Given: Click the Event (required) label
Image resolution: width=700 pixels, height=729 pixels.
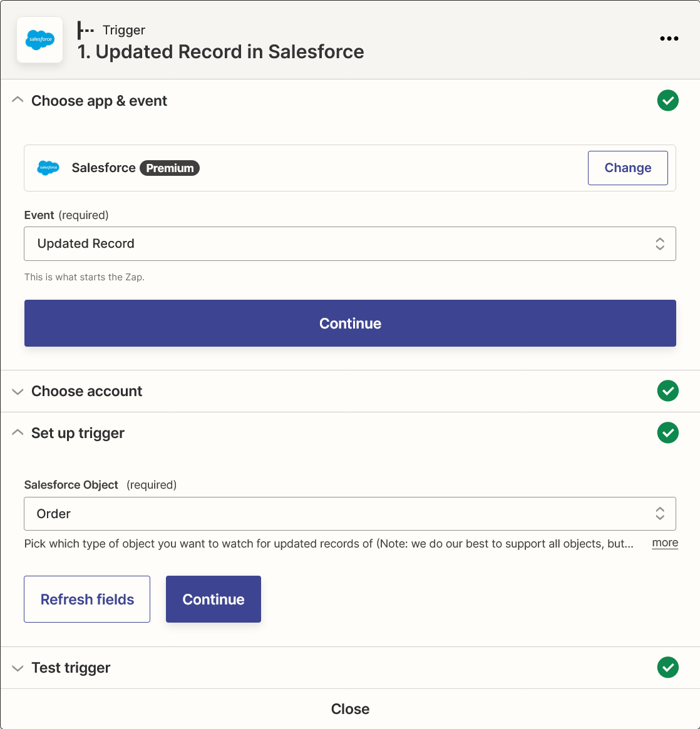Looking at the screenshot, I should pos(66,215).
